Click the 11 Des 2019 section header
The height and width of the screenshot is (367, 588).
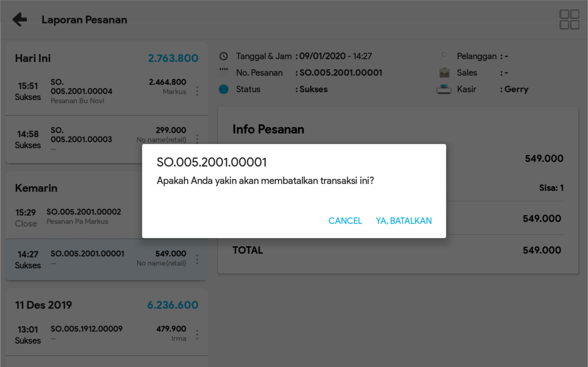click(x=44, y=305)
